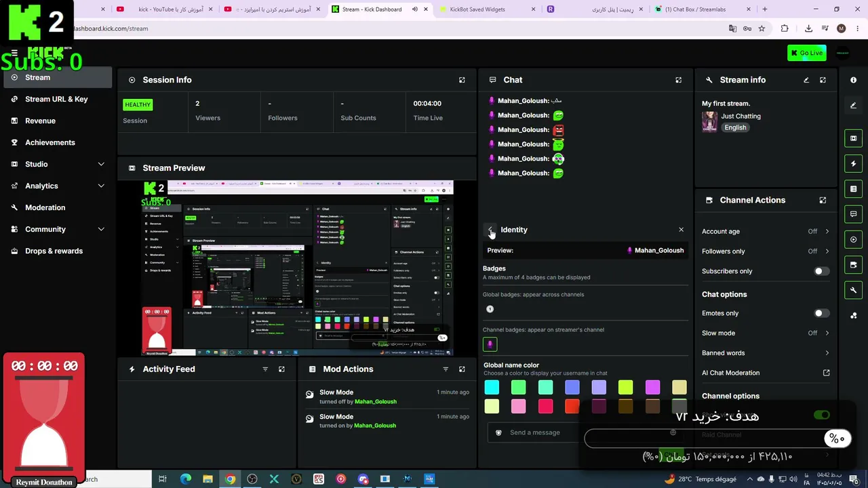
Task: Open File Explorer from the taskbar
Action: click(x=208, y=479)
